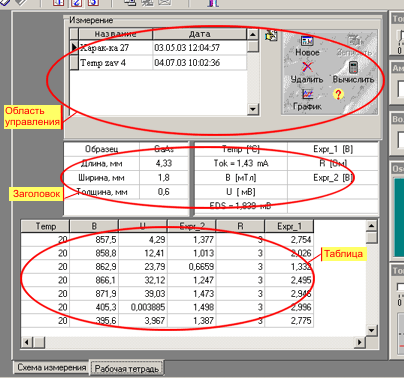The height and width of the screenshot is (378, 404).
Task: Click the GaAs sample value cell
Action: point(164,149)
